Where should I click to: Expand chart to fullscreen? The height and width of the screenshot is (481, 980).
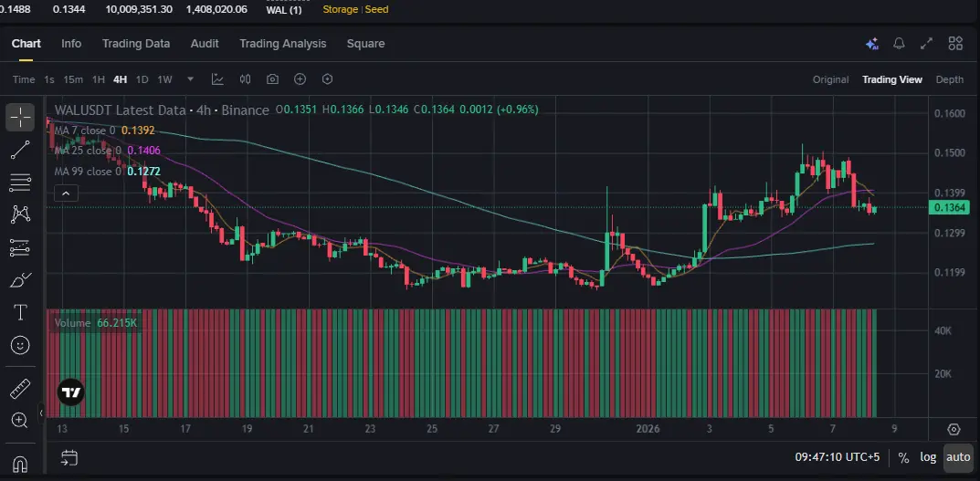click(x=927, y=44)
